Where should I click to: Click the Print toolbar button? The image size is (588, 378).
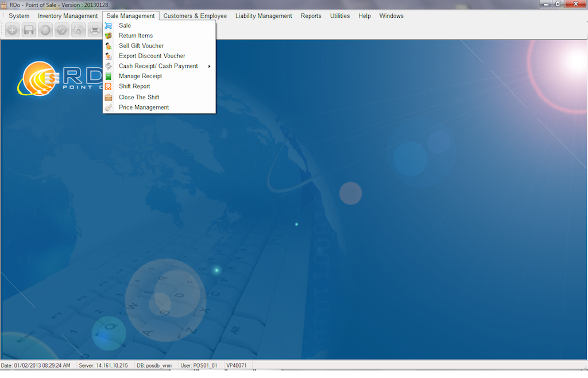[94, 30]
